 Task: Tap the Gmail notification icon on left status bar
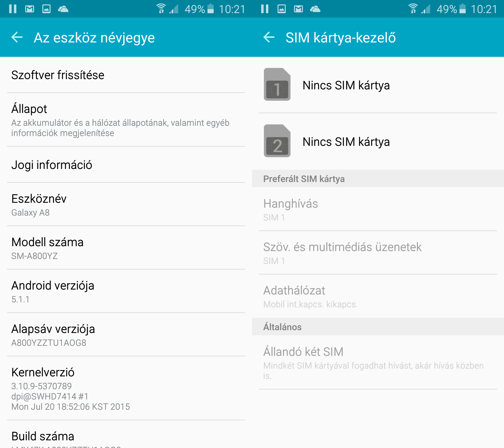(30, 9)
